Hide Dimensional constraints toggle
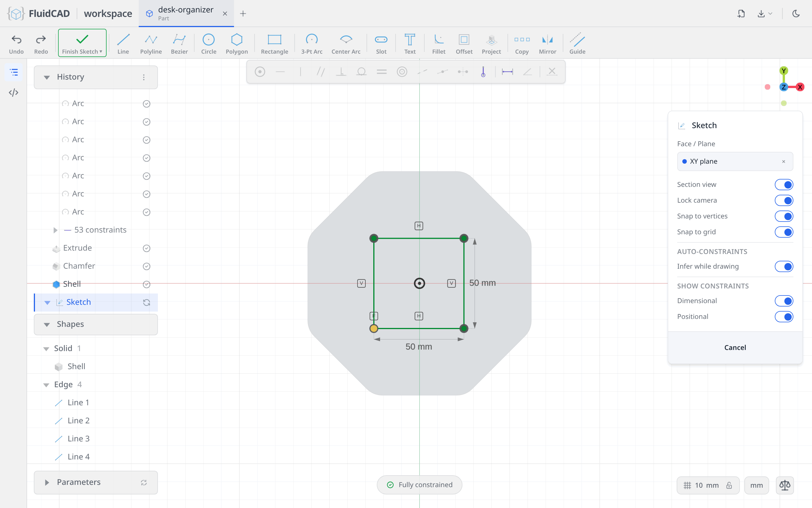This screenshot has width=812, height=508. pos(784,301)
